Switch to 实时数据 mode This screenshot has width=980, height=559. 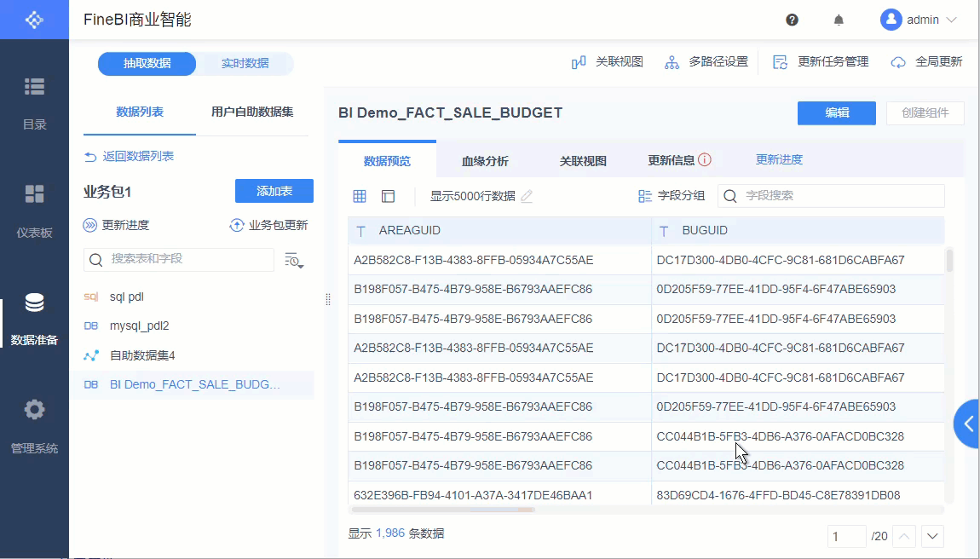[245, 63]
